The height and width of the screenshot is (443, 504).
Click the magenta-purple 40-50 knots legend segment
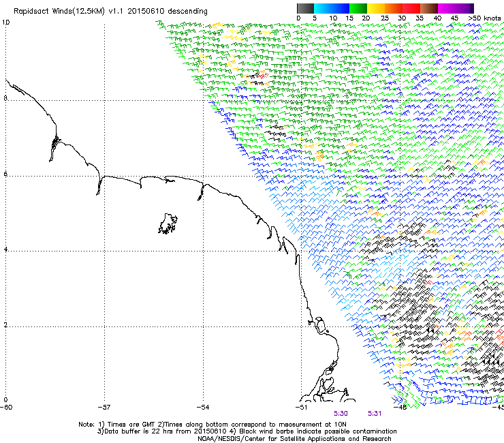click(x=456, y=8)
